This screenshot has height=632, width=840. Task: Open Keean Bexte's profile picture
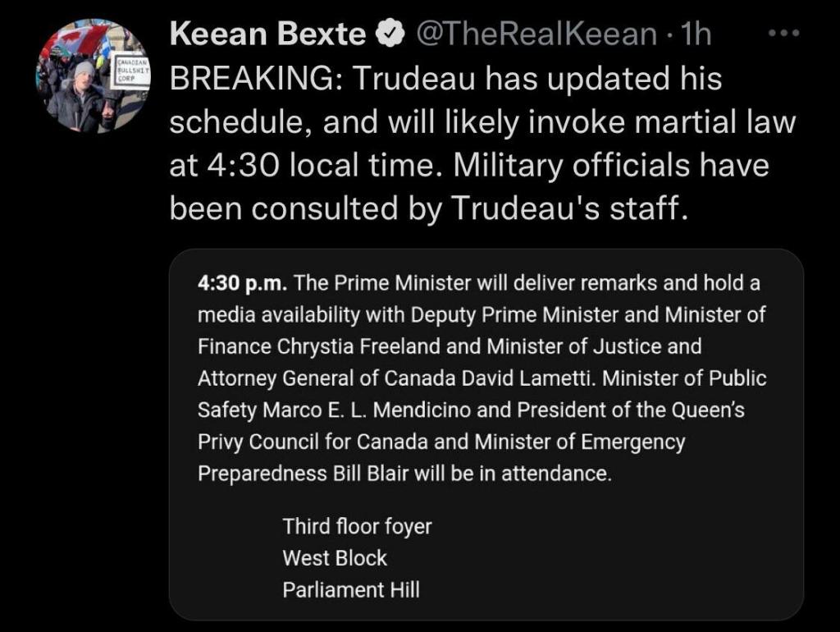(92, 76)
